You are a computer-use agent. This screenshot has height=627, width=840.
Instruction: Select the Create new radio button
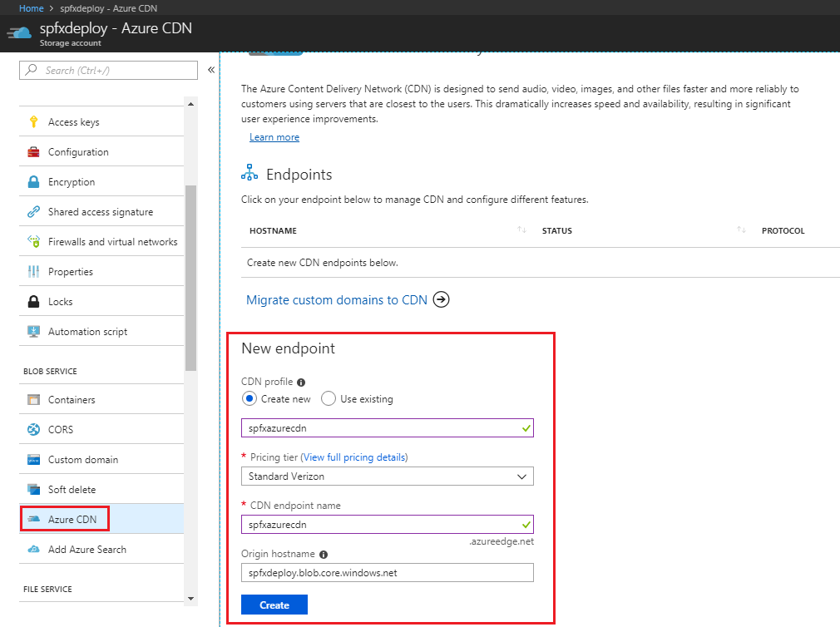click(250, 398)
